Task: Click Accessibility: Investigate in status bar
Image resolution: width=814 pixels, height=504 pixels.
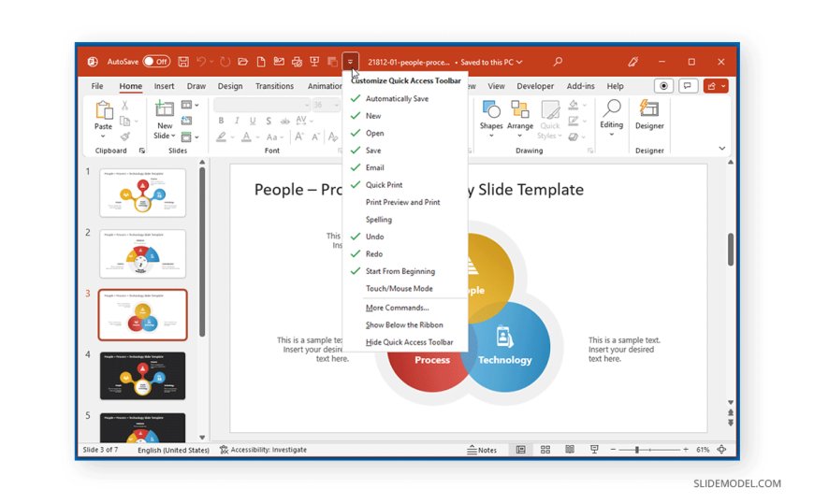Action: (x=263, y=450)
